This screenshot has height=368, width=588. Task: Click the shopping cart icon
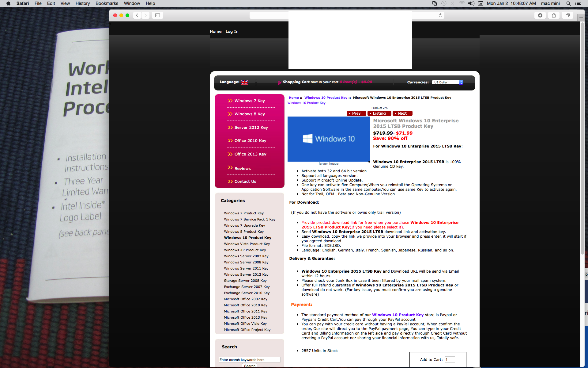[279, 82]
